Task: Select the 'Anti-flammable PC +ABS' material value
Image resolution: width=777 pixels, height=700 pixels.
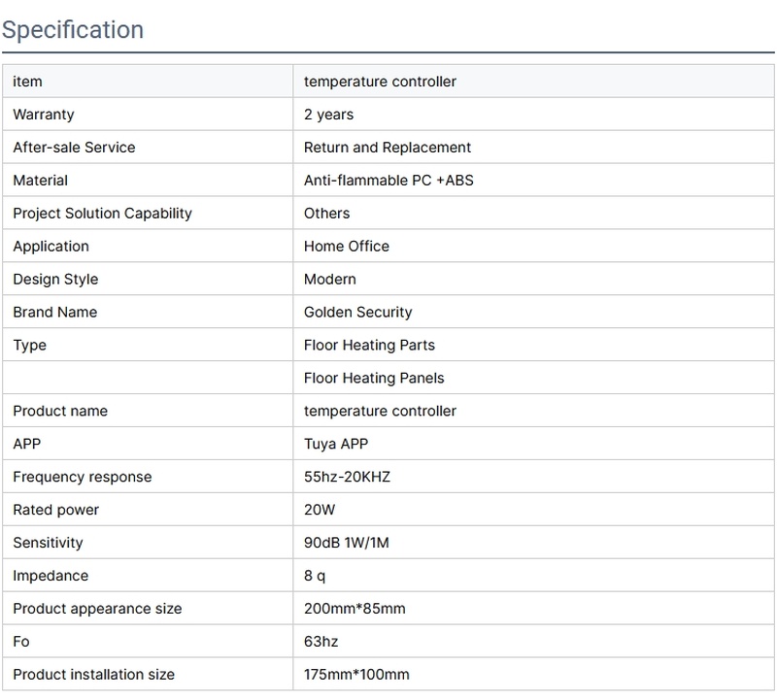Action: pos(388,181)
